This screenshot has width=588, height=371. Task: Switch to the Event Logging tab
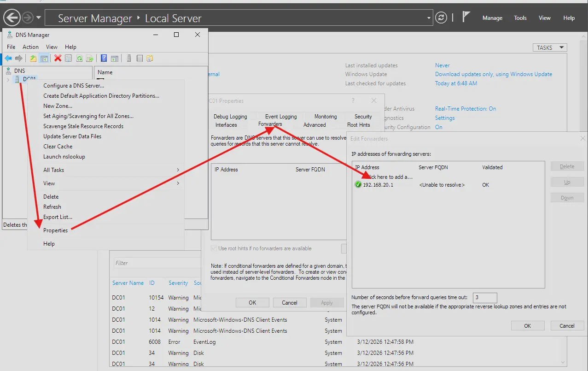[281, 117]
